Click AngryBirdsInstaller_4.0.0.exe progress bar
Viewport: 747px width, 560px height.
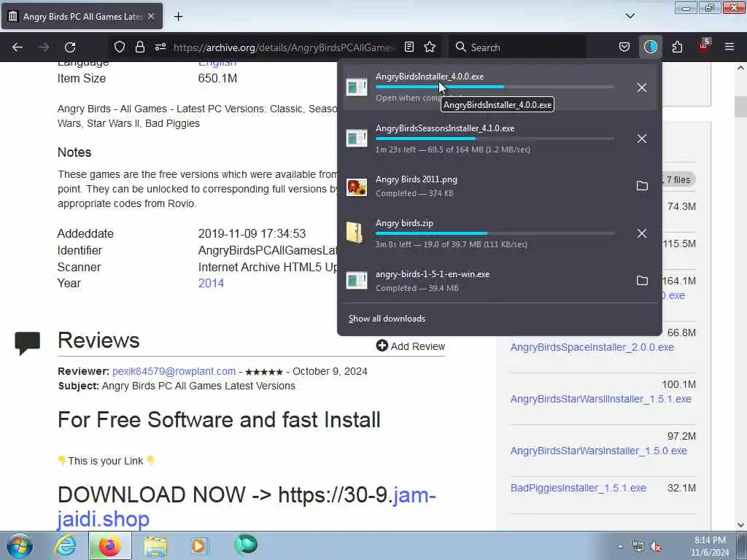(495, 87)
